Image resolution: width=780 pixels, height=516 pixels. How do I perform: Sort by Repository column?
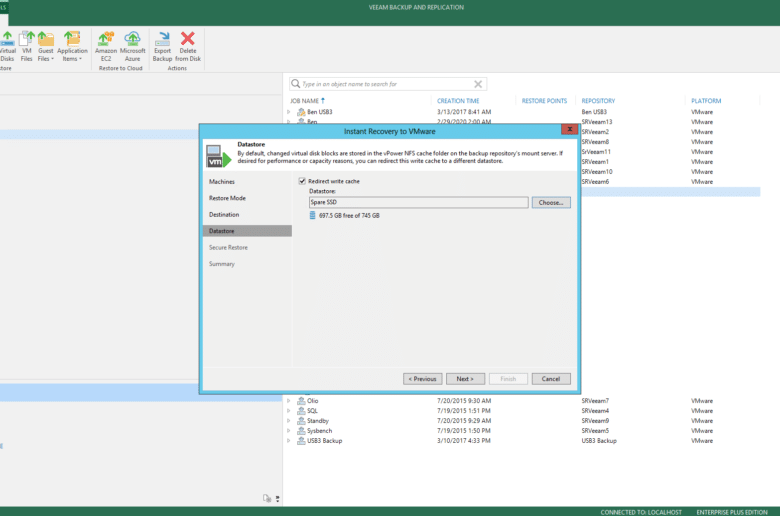[598, 101]
